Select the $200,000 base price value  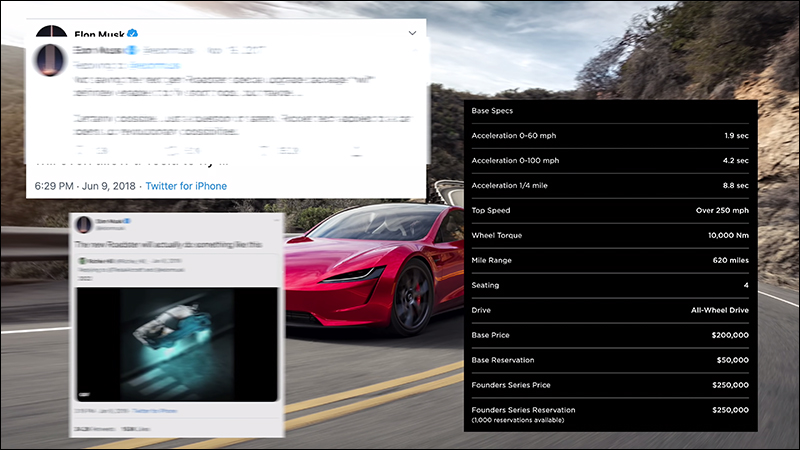730,335
